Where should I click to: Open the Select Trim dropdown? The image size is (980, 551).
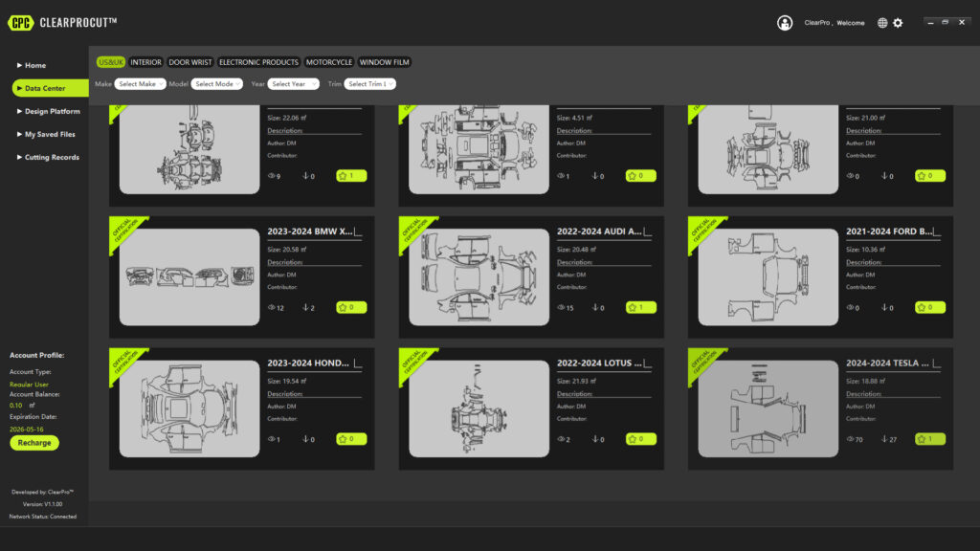click(370, 84)
